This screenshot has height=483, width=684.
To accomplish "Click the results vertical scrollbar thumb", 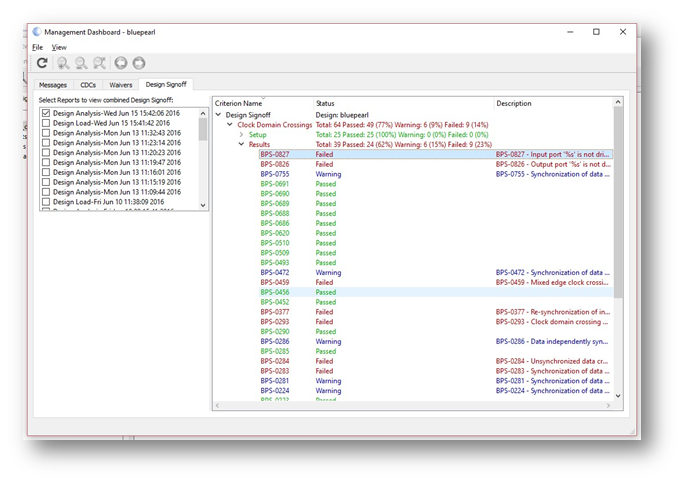I will tap(618, 203).
